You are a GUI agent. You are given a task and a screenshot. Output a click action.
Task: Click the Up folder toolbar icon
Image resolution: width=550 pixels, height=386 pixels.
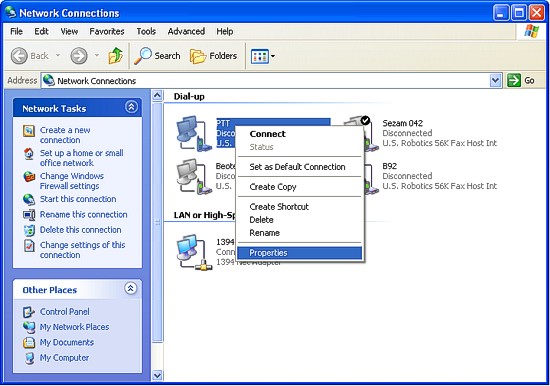115,56
